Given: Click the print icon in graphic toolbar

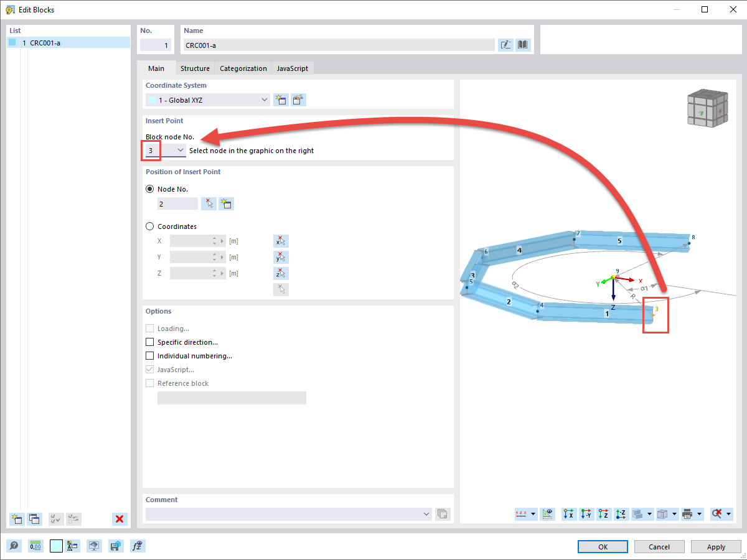Looking at the screenshot, I should point(687,514).
